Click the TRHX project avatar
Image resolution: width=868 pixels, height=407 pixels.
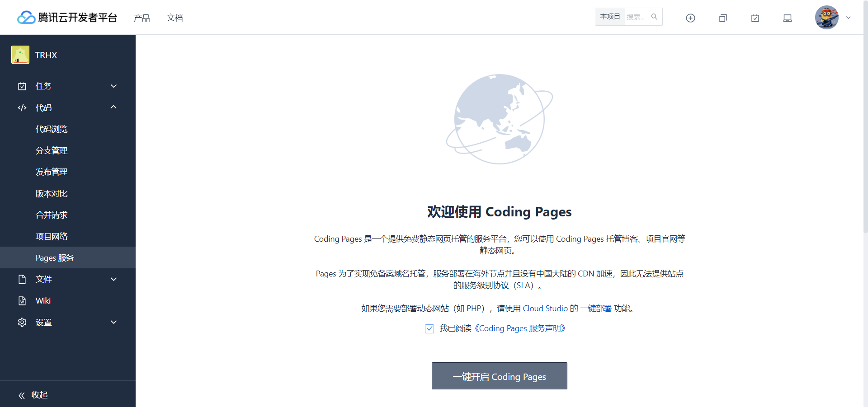click(x=20, y=55)
